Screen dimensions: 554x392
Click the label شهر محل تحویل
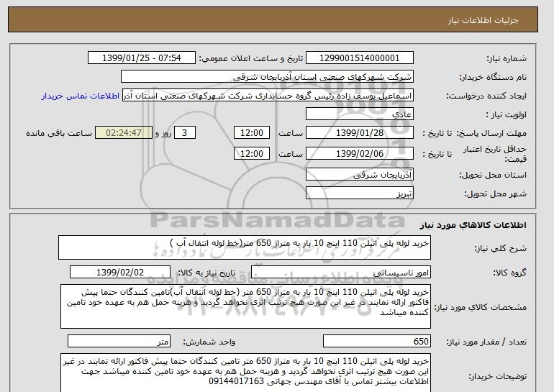(495, 194)
